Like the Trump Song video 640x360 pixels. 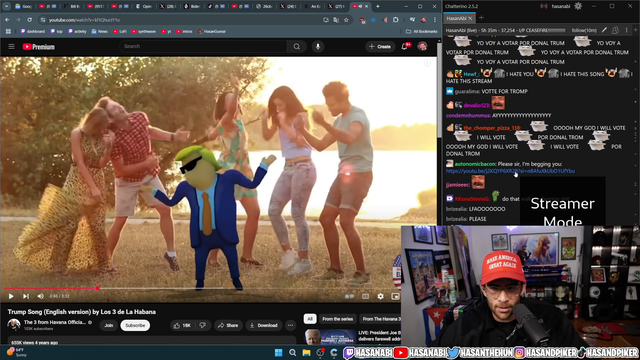click(x=182, y=325)
